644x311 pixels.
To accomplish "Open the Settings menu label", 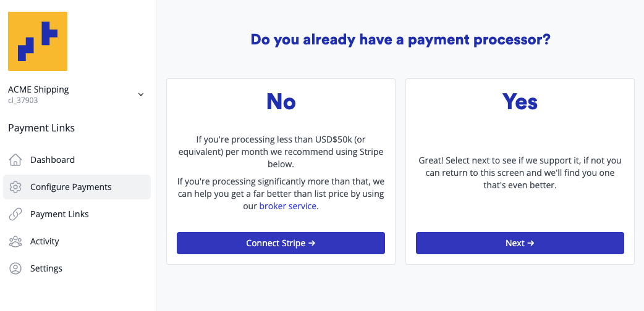I will coord(46,268).
